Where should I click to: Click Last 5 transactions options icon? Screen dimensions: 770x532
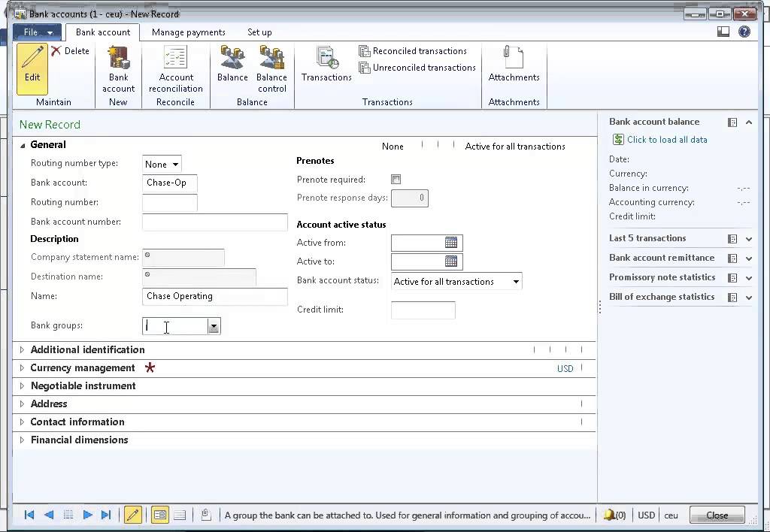click(732, 239)
